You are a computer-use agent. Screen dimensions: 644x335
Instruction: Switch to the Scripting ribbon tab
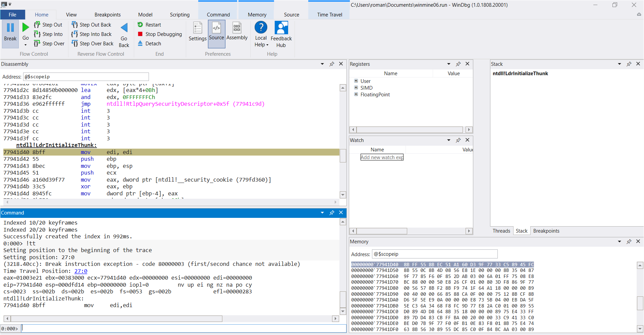(180, 14)
